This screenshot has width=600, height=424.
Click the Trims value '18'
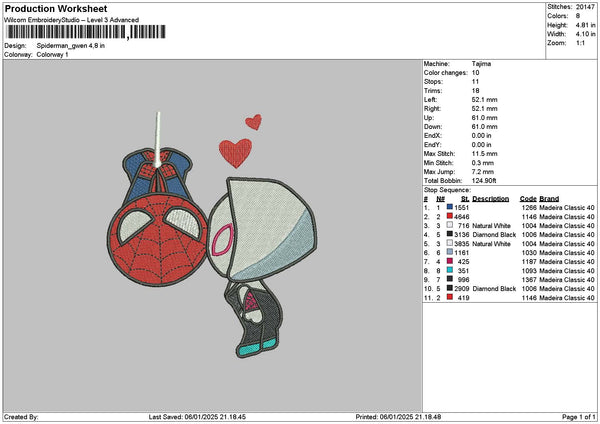point(476,91)
